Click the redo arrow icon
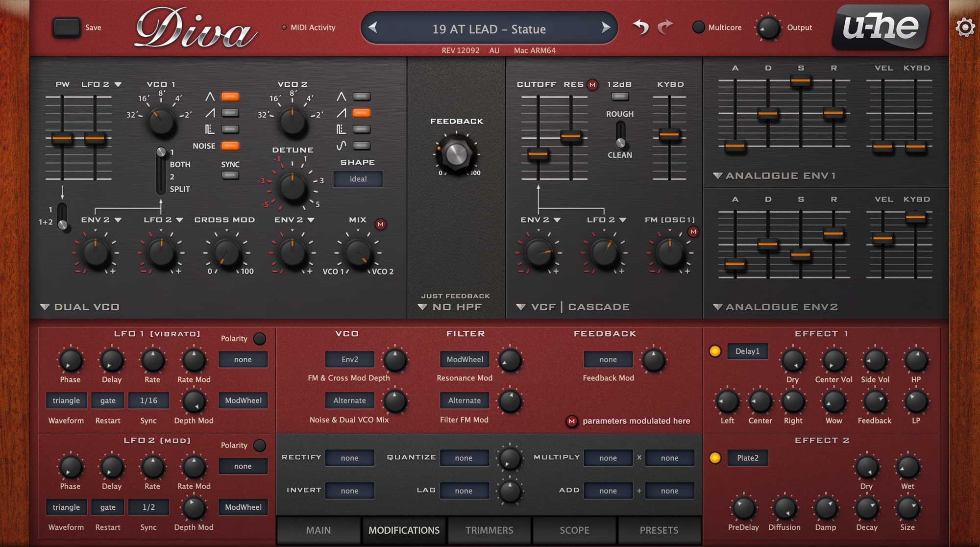 (x=665, y=26)
